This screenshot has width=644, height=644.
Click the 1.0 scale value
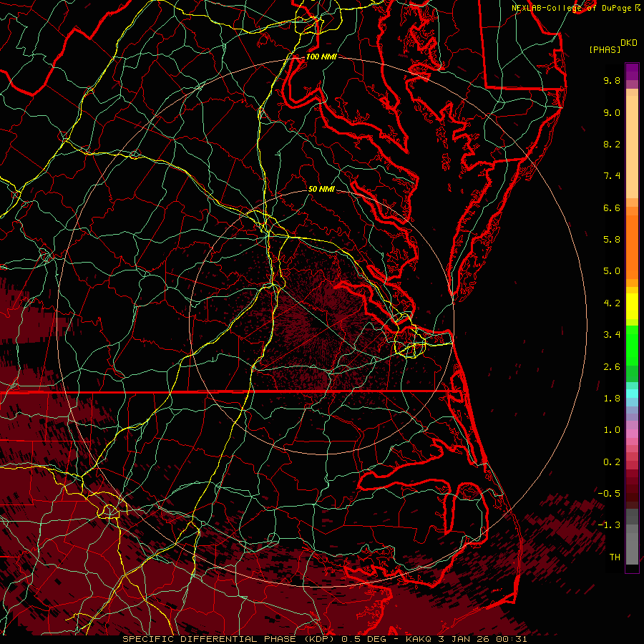[x=612, y=430]
